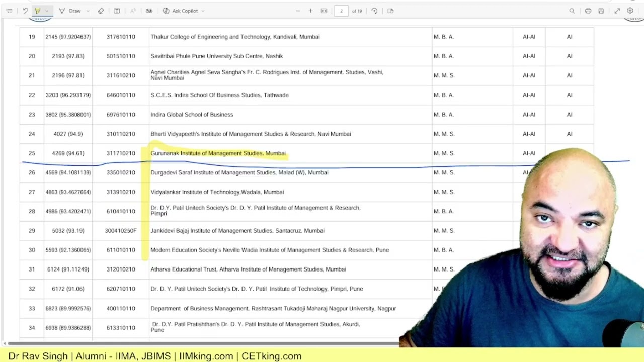This screenshot has width=644, height=362.
Task: Open the table of contents panel
Action: point(9,11)
